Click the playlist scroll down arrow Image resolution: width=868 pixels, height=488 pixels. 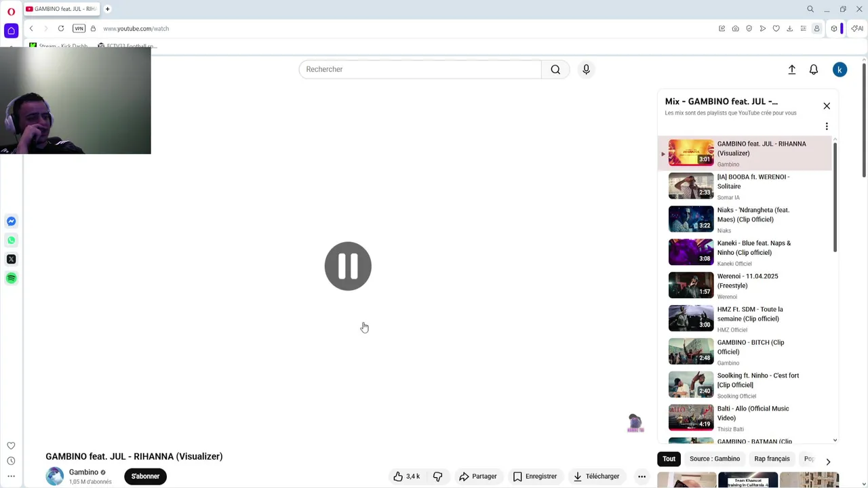(835, 441)
